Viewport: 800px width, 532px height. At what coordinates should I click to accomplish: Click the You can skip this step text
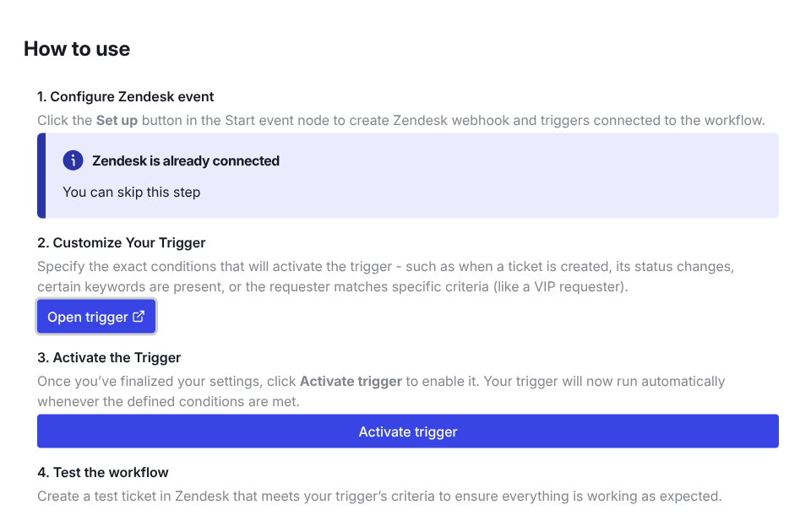pos(131,192)
